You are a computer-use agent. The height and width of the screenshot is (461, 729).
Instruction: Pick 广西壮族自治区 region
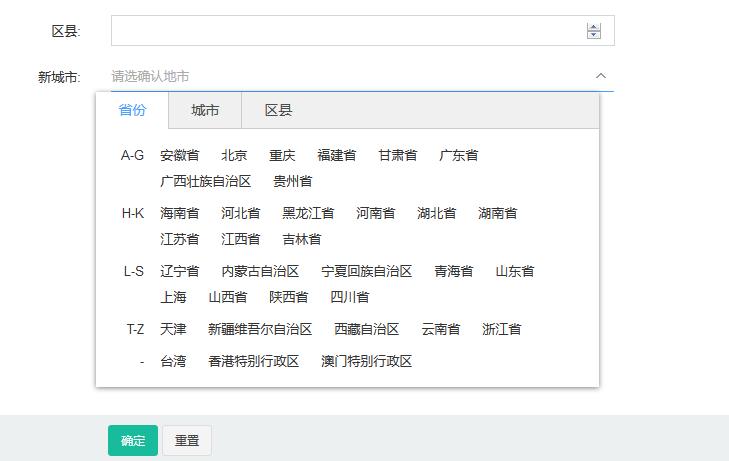point(205,181)
